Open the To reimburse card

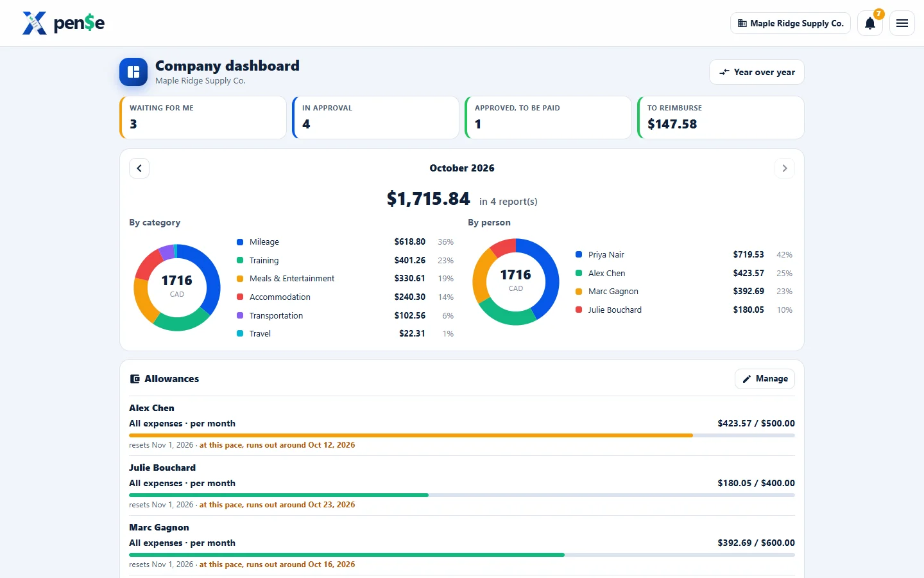pyautogui.click(x=721, y=118)
